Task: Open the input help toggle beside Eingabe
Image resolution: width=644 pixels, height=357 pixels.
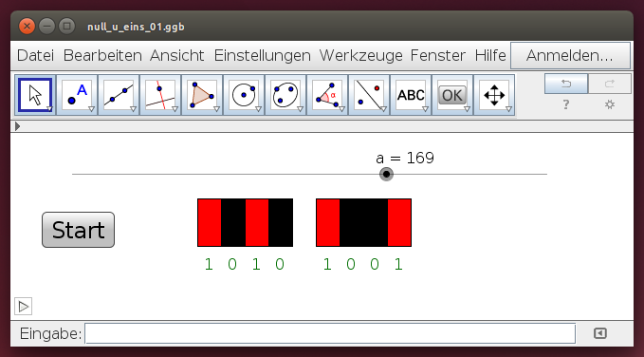Action: [x=600, y=333]
